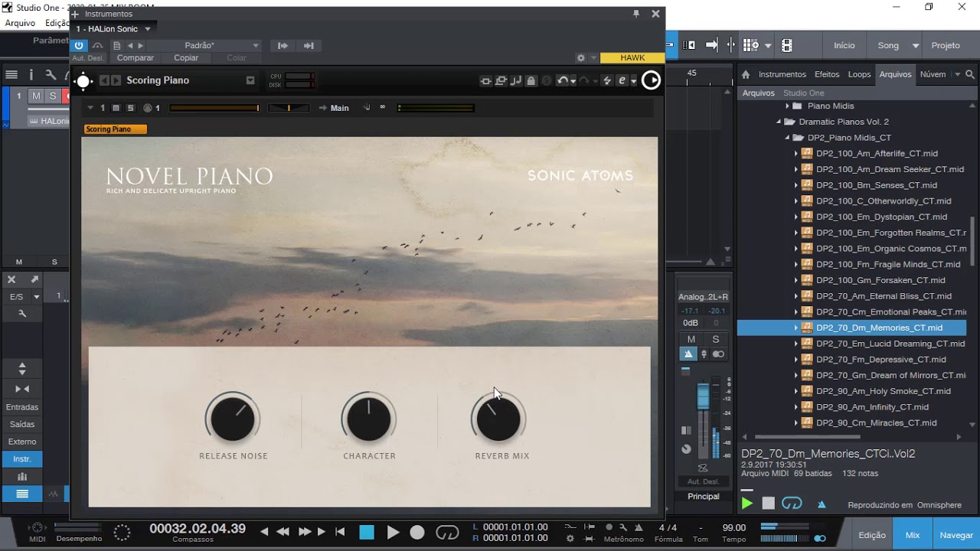Expand the Piano Midis folder
This screenshot has width=980, height=551.
coord(787,106)
